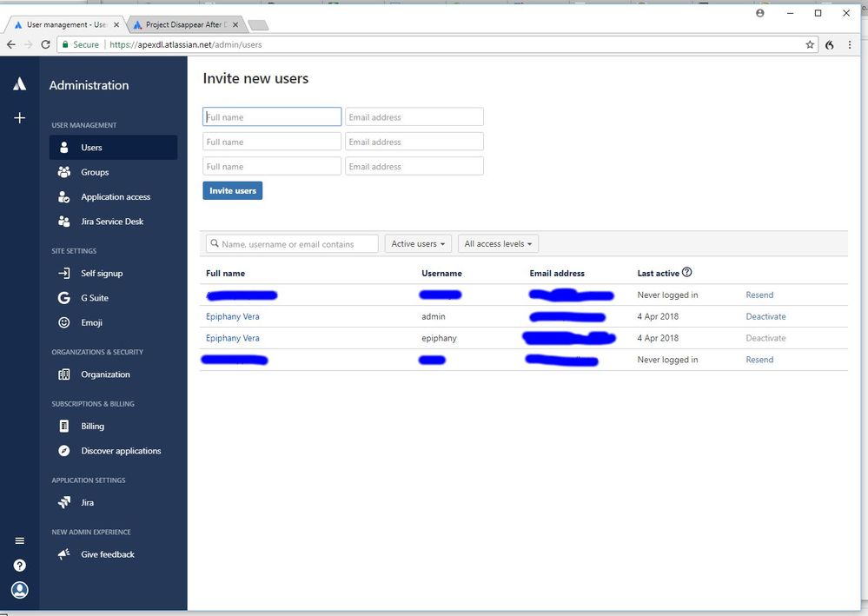
Task: Select the Users menu item
Action: 114,147
